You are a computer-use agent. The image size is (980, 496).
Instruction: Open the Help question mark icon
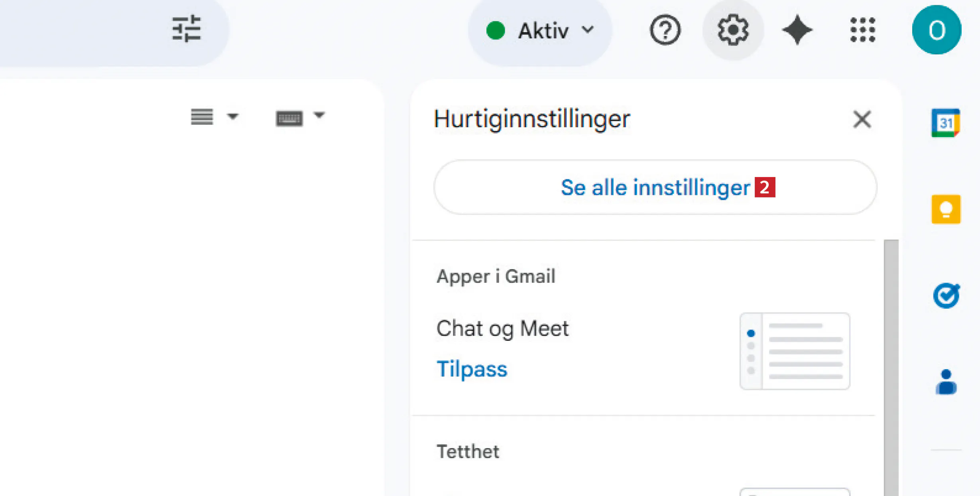[665, 30]
